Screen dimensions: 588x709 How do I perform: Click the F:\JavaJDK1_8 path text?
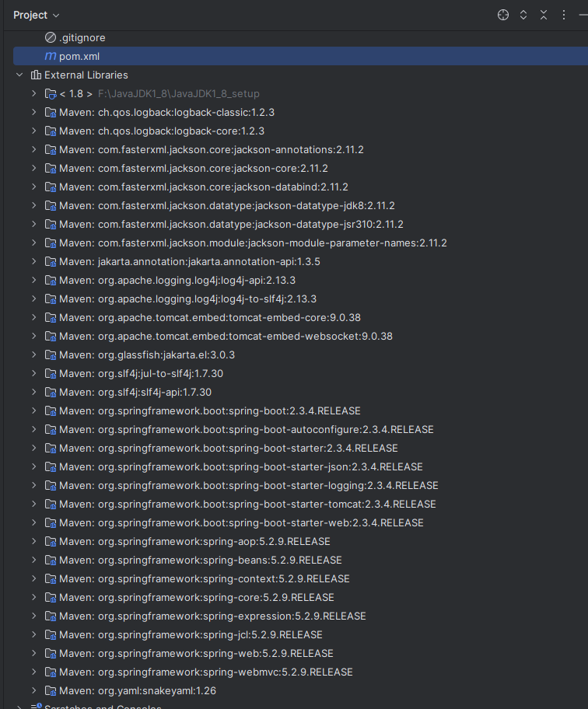click(x=179, y=93)
